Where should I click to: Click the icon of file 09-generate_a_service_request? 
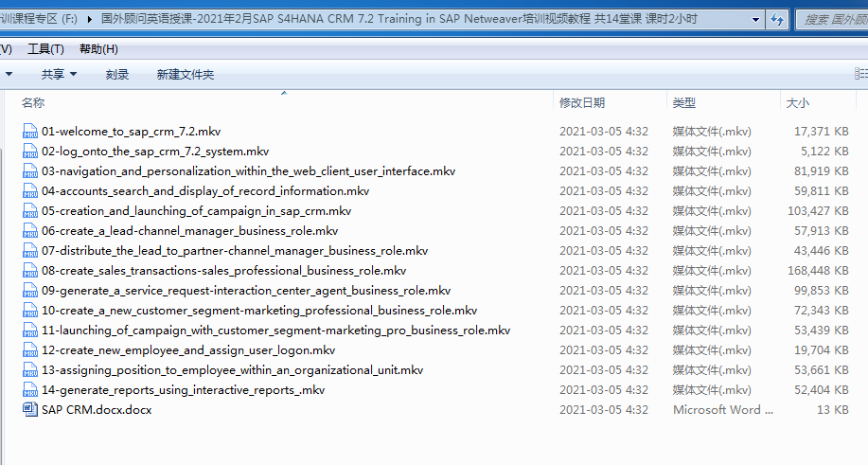pos(30,291)
